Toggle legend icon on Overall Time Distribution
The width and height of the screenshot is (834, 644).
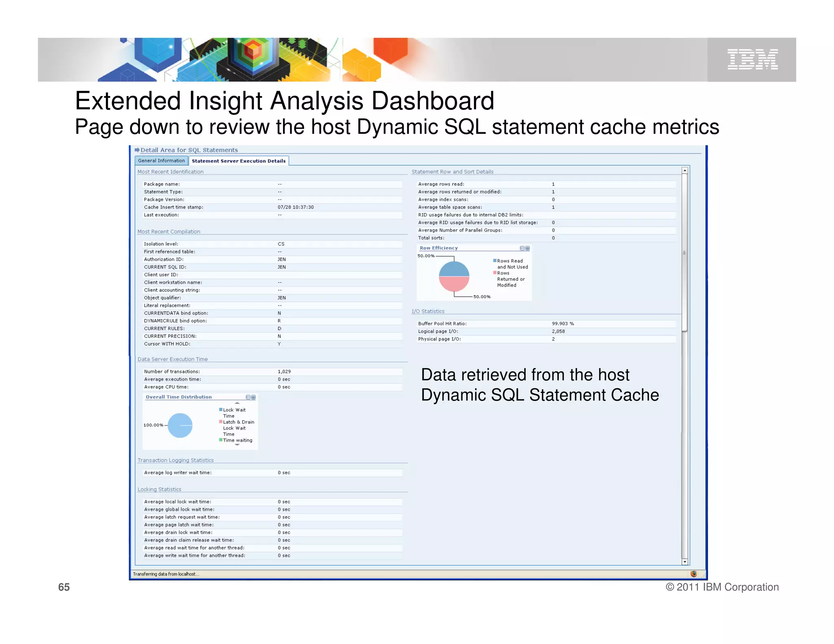[248, 397]
